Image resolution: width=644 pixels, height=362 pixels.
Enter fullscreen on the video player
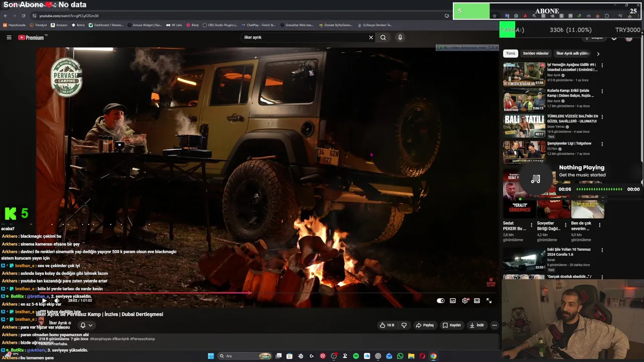[489, 301]
